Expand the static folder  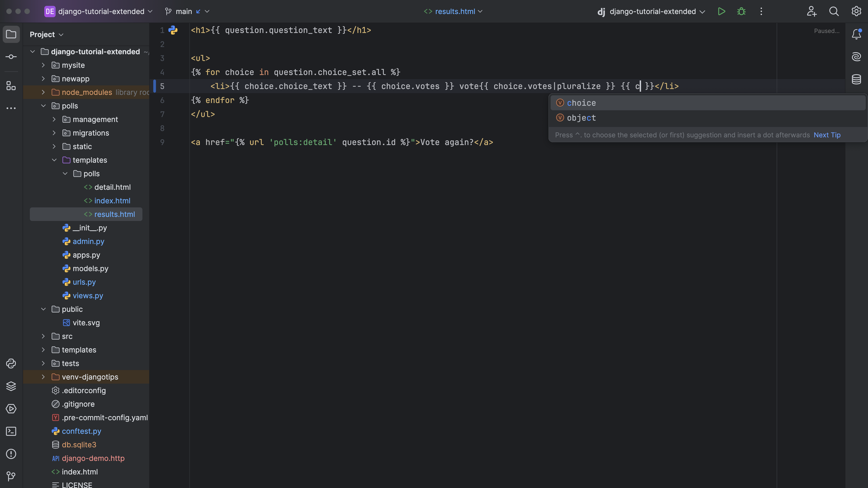(x=54, y=146)
